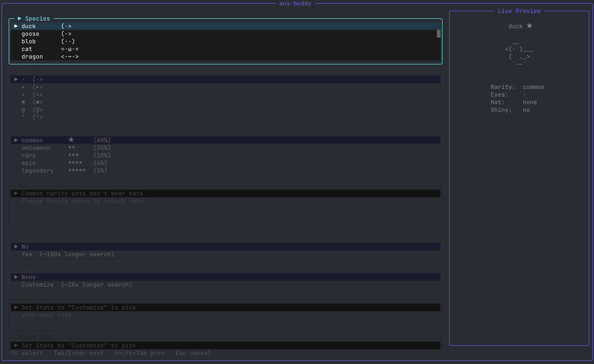Select the ✦ sparkle eye option
594x364 pixels.
[x=225, y=87]
